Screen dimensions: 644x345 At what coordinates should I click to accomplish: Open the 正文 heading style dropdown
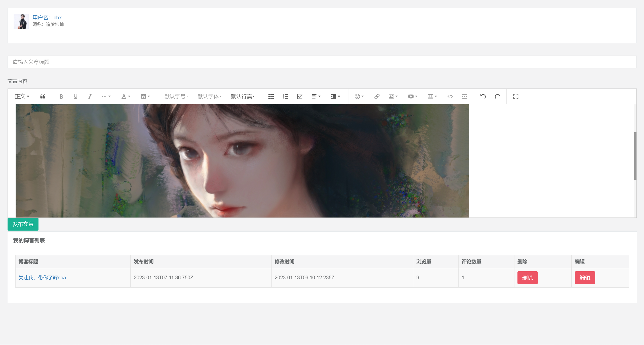tap(22, 97)
